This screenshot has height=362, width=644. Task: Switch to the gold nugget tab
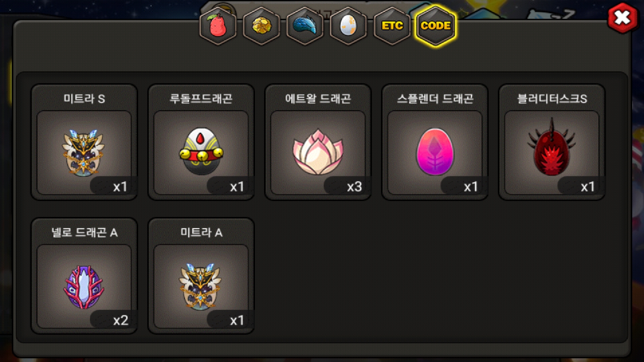point(262,26)
